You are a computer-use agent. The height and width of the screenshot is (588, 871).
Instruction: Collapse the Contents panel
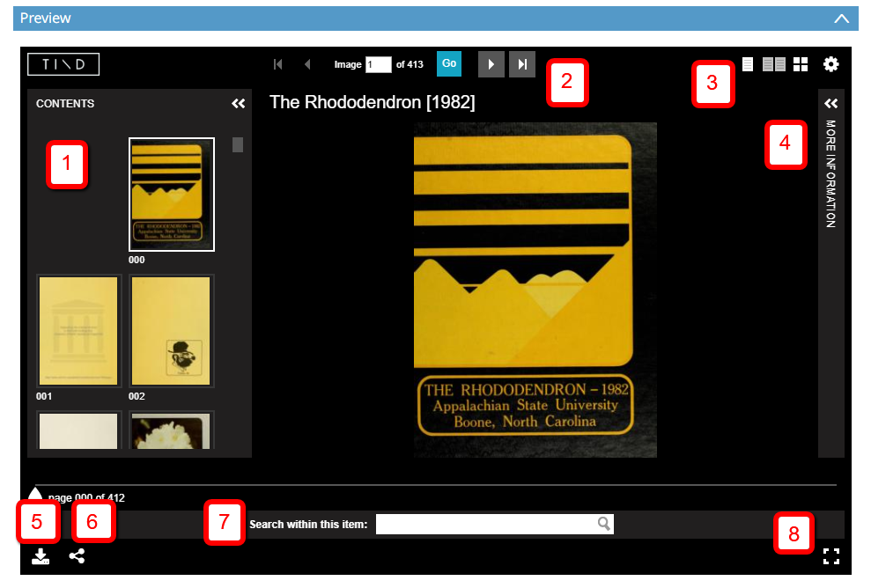pos(239,103)
